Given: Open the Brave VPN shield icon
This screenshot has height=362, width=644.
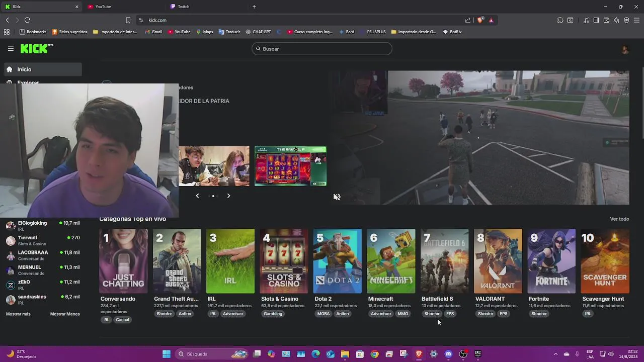Looking at the screenshot, I should point(626,20).
